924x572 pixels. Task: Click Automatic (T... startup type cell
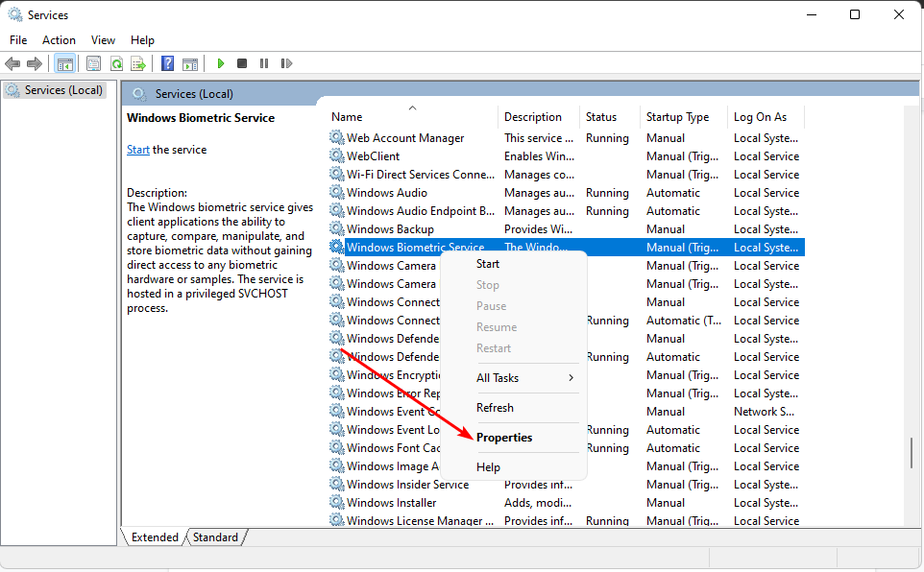tap(684, 321)
